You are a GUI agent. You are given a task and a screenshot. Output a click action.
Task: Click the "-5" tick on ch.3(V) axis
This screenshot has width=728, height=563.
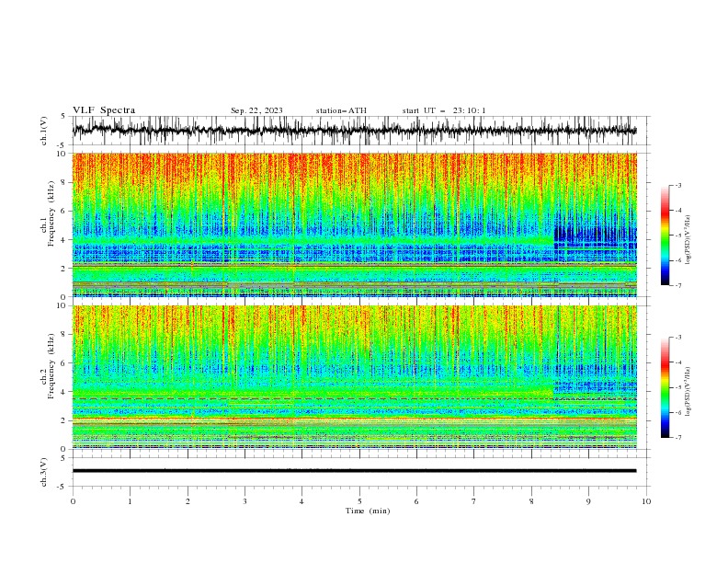tap(63, 487)
